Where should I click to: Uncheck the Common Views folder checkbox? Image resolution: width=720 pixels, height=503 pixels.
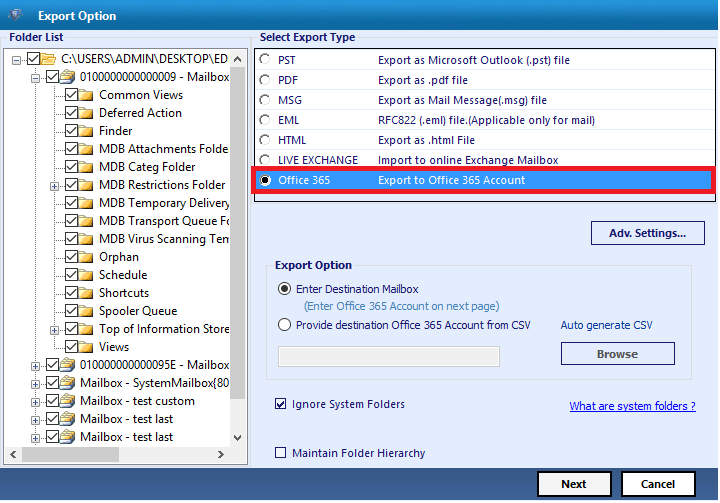point(71,95)
